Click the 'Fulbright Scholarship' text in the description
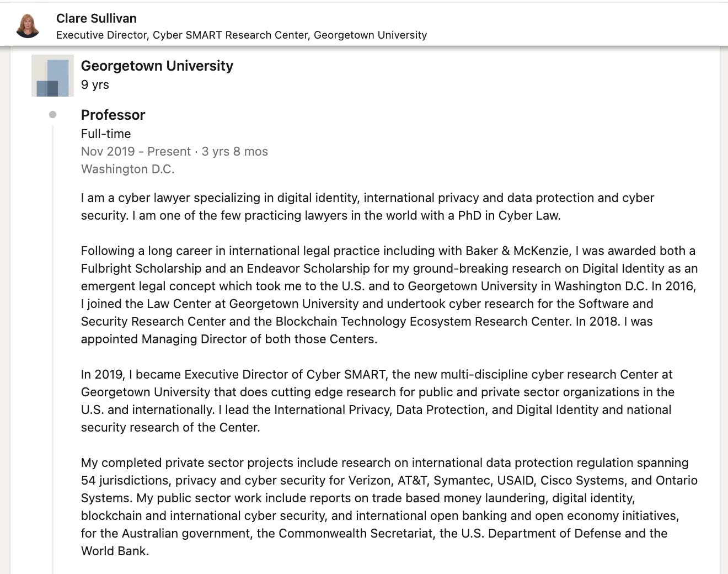The height and width of the screenshot is (574, 728). coord(141,268)
